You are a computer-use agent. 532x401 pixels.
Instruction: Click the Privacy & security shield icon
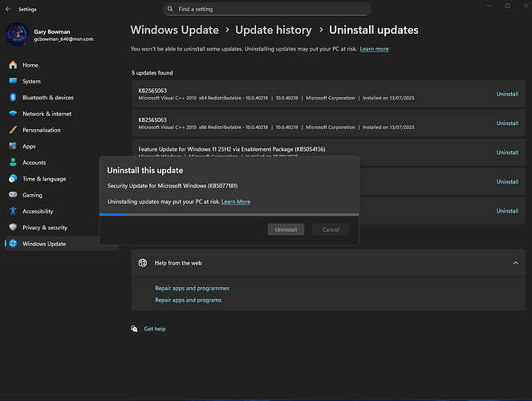click(13, 228)
